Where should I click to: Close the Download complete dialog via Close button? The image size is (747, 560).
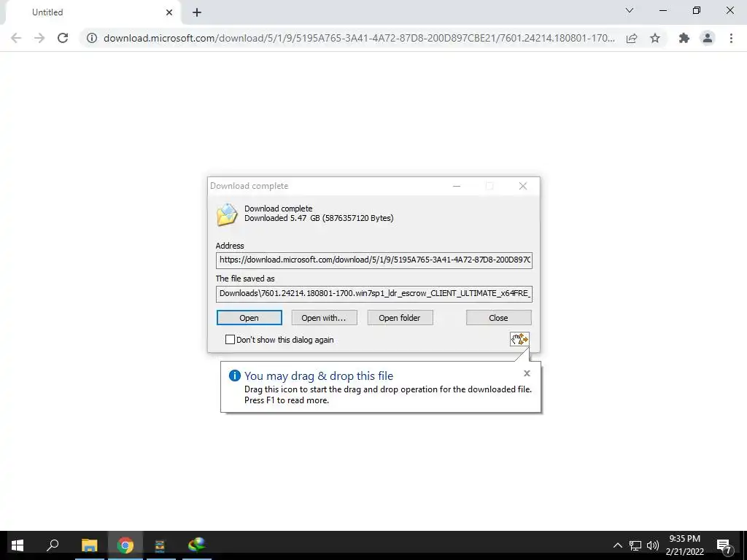click(498, 318)
